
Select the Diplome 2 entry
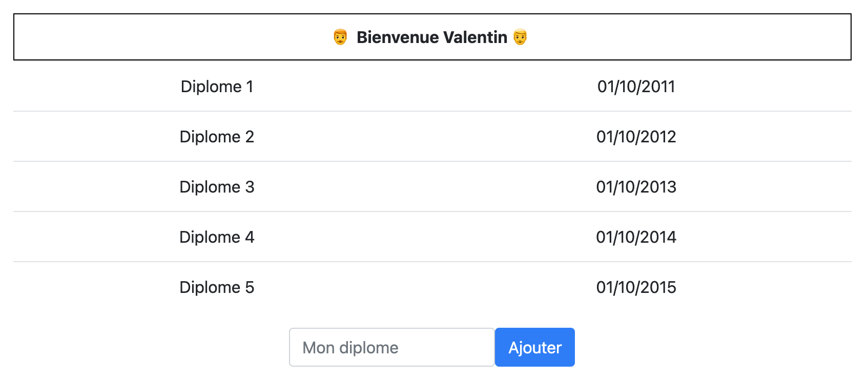pos(217,137)
